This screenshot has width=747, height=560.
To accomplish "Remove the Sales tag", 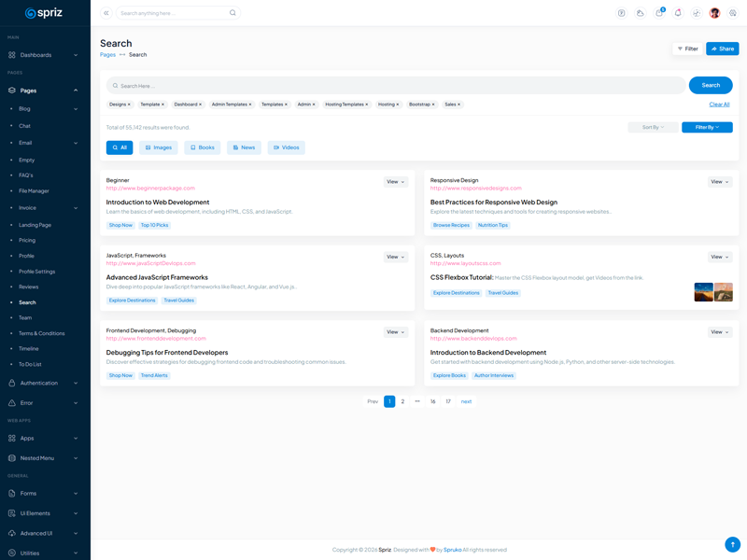I will [x=459, y=105].
